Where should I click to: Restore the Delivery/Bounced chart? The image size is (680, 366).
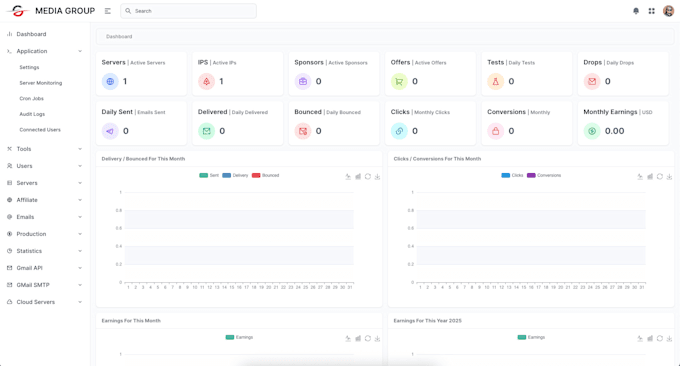click(368, 176)
